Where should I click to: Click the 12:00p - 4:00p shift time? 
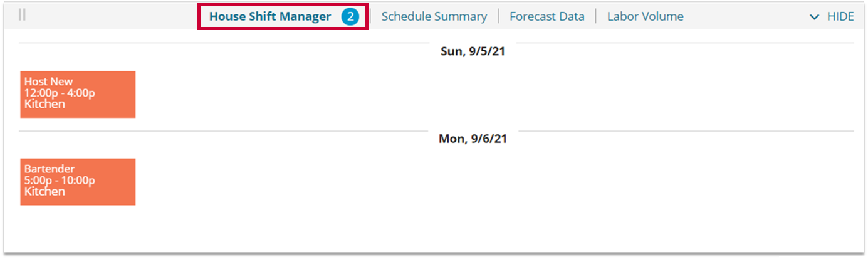[x=60, y=93]
